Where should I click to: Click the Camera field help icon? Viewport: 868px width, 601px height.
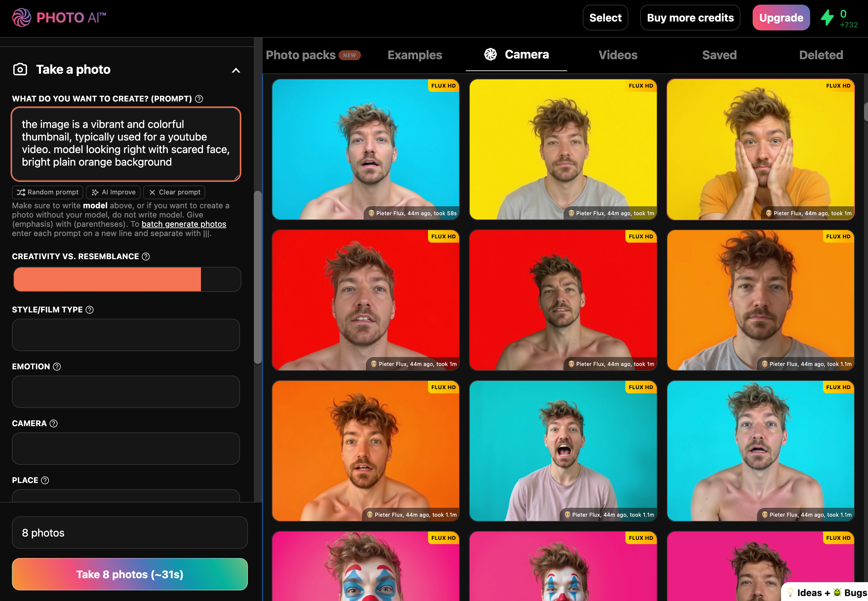54,423
